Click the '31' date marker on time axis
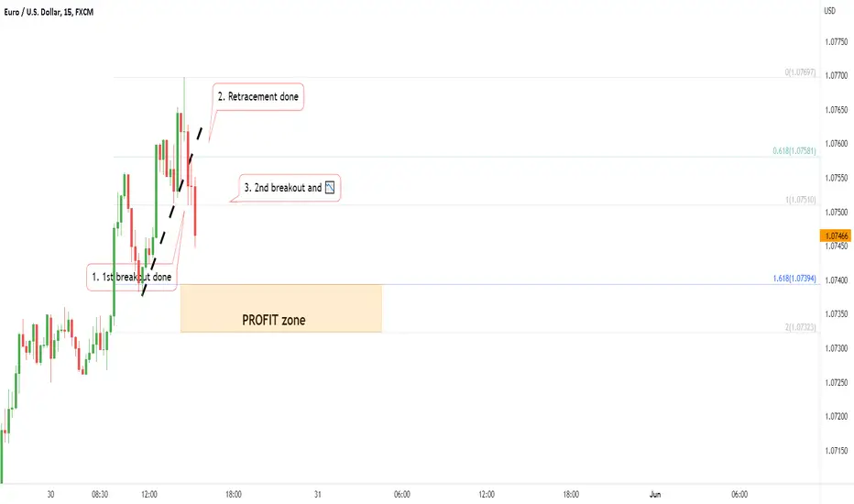 318,494
